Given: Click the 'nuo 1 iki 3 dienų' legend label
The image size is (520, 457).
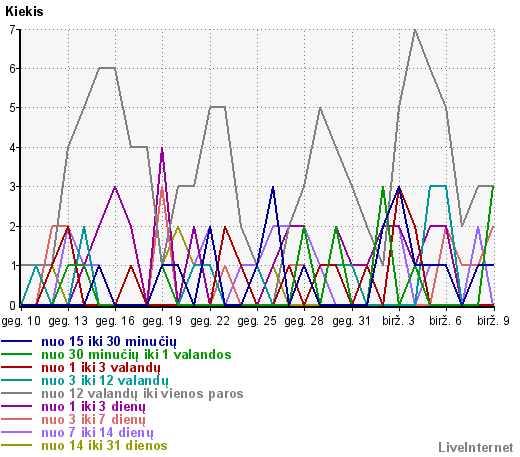Looking at the screenshot, I should 93,407.
